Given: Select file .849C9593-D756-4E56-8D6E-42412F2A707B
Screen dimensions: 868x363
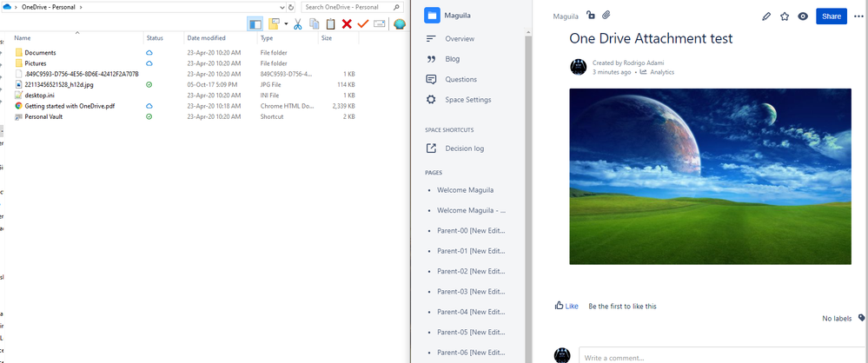Looking at the screenshot, I should pyautogui.click(x=82, y=74).
